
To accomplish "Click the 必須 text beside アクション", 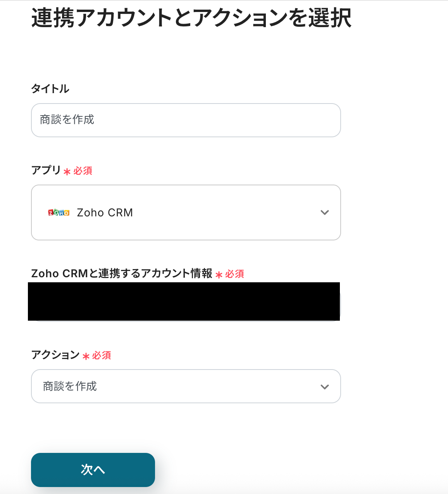I will click(102, 356).
